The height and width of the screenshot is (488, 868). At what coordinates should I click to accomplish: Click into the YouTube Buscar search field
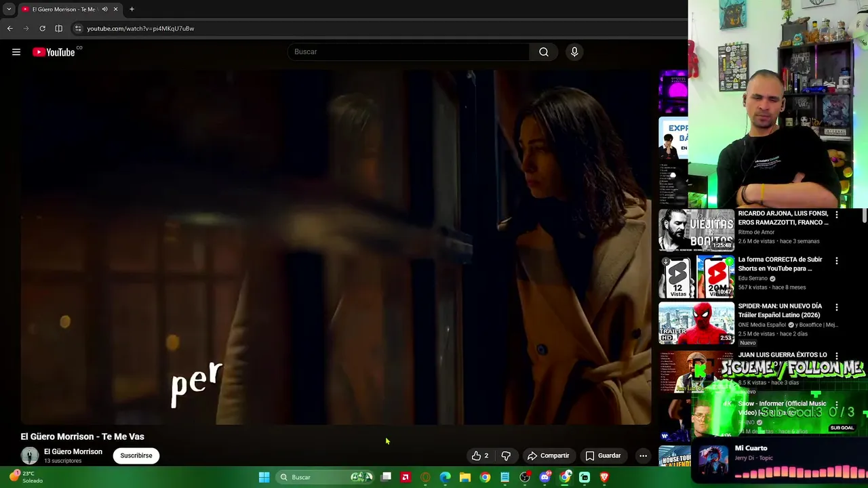[x=409, y=52]
